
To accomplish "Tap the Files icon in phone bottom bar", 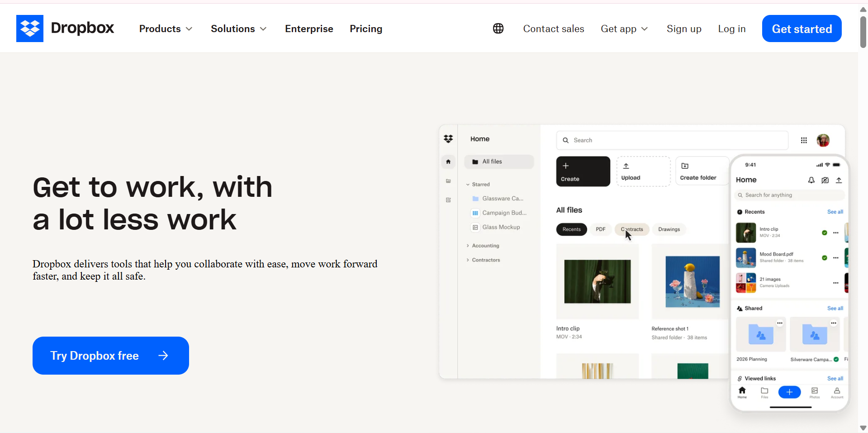I will coord(764,392).
